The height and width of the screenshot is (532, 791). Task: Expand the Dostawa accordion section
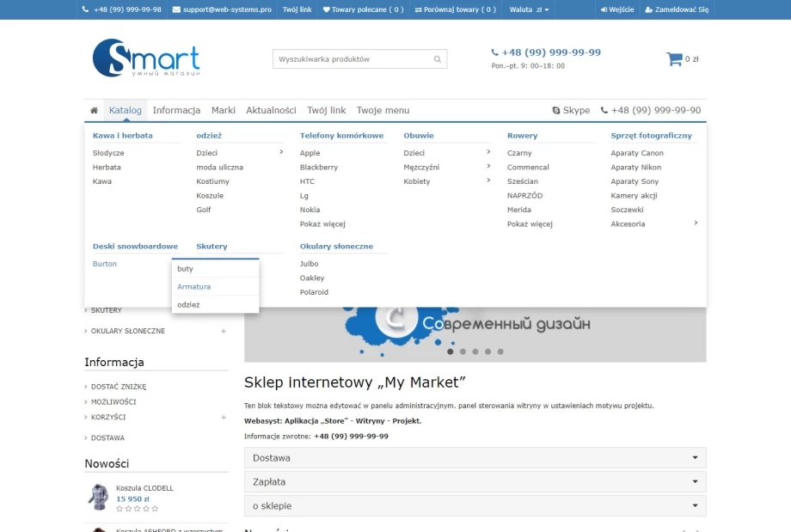pyautogui.click(x=475, y=458)
